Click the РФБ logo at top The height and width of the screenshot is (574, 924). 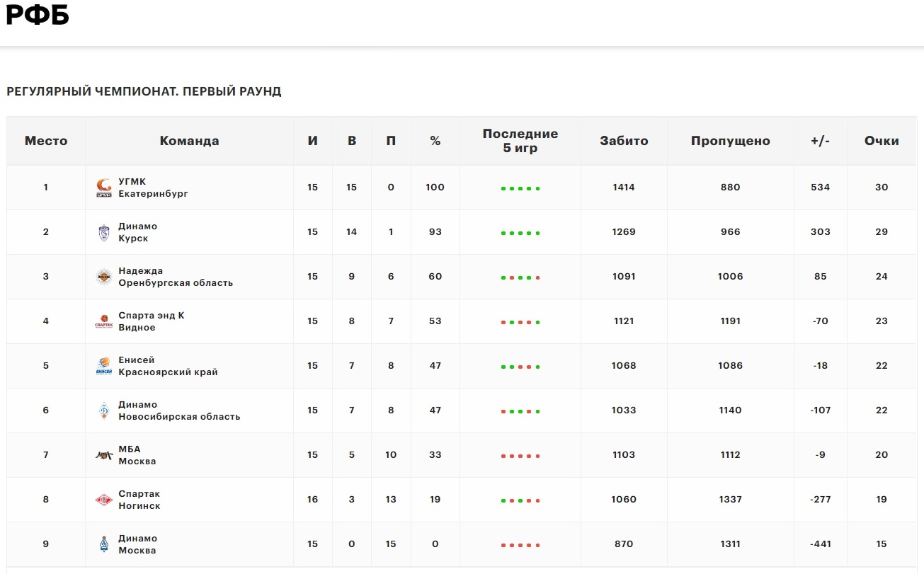coord(38,14)
